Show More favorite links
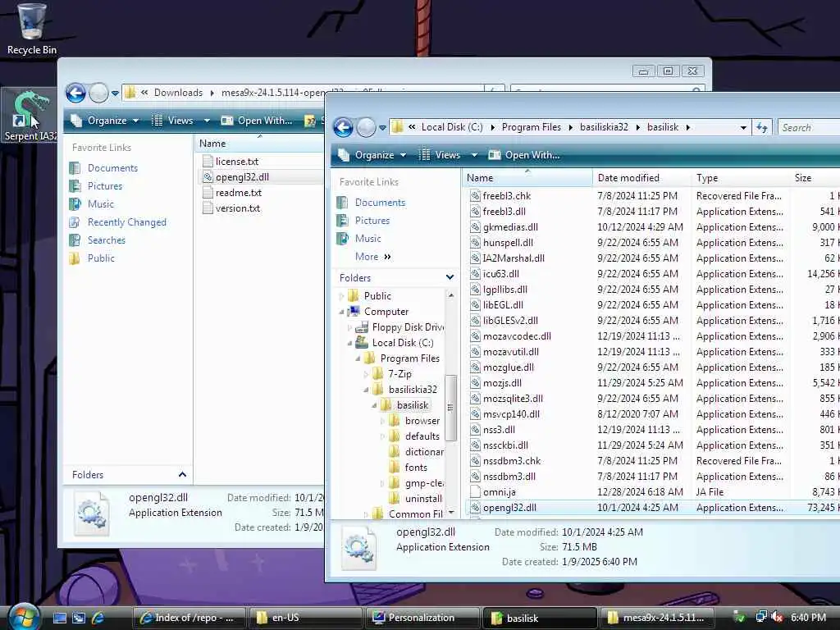Image resolution: width=840 pixels, height=630 pixels. (x=373, y=257)
